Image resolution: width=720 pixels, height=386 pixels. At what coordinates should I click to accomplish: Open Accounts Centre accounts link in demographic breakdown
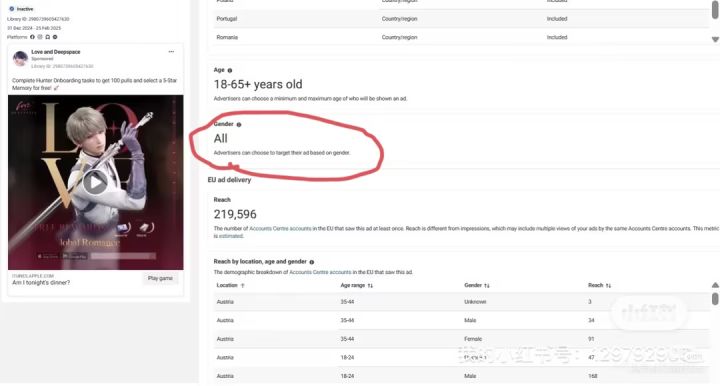click(320, 272)
